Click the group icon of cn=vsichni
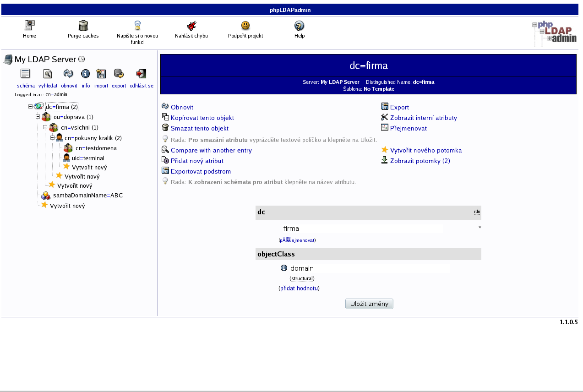The height and width of the screenshot is (392, 583). click(x=54, y=127)
